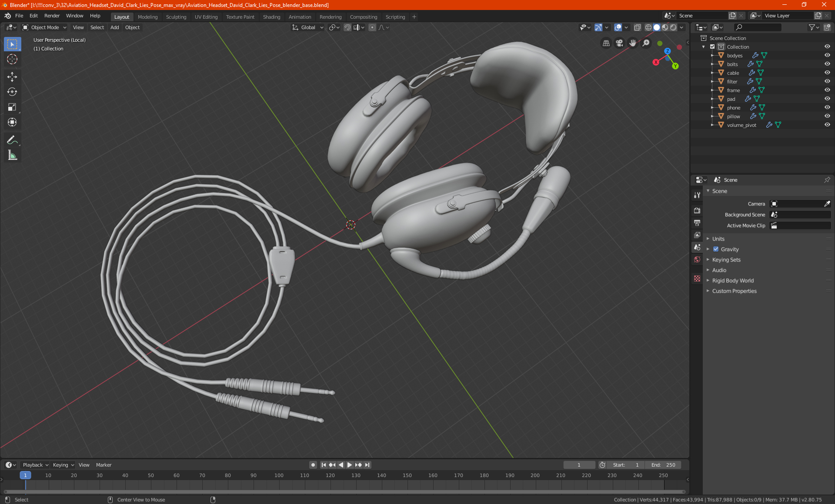The image size is (835, 504).
Task: Choose the Move tool
Action: coord(12,76)
